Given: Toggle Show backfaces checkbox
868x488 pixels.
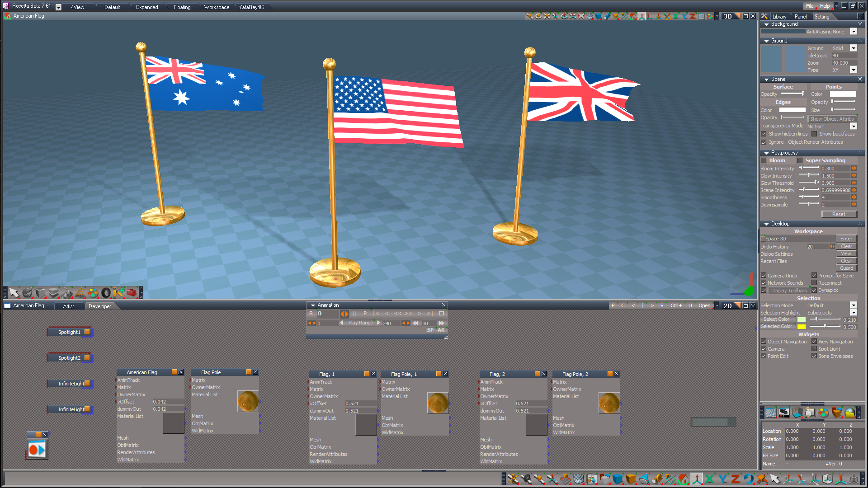Looking at the screenshot, I should pos(814,134).
